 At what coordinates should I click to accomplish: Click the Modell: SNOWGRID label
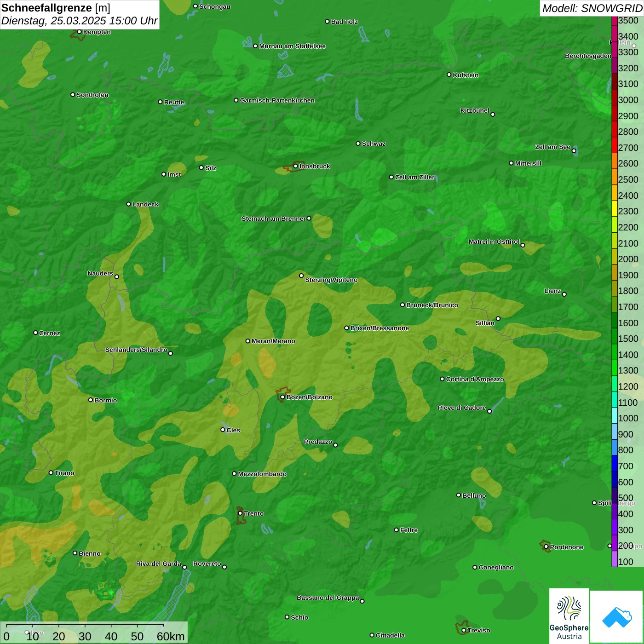(x=592, y=8)
